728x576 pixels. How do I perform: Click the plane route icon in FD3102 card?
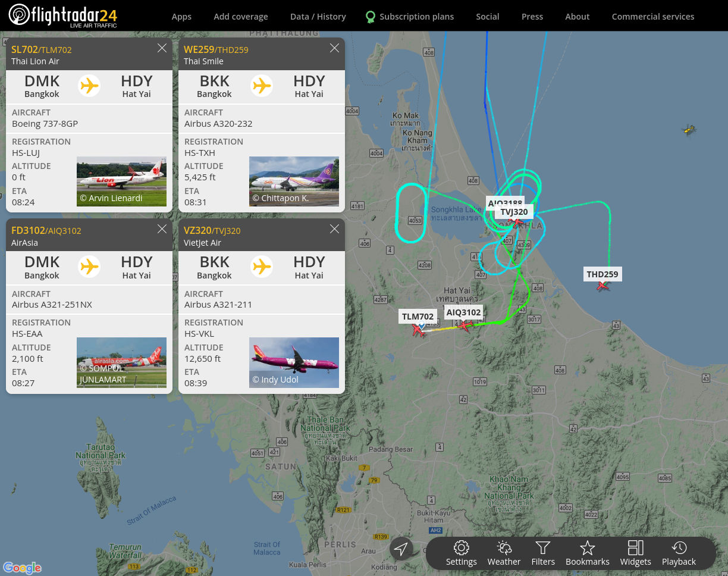pyautogui.click(x=89, y=267)
